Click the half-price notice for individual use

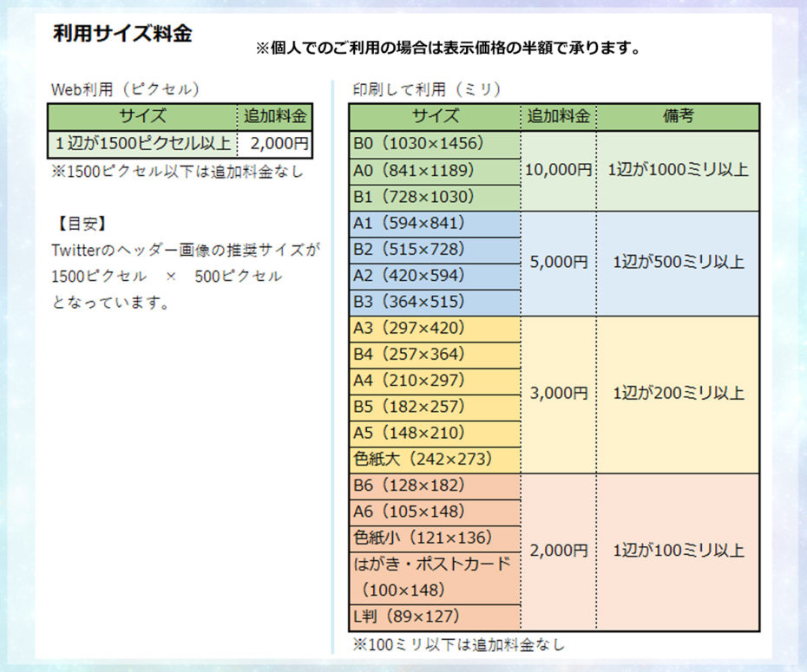[448, 49]
